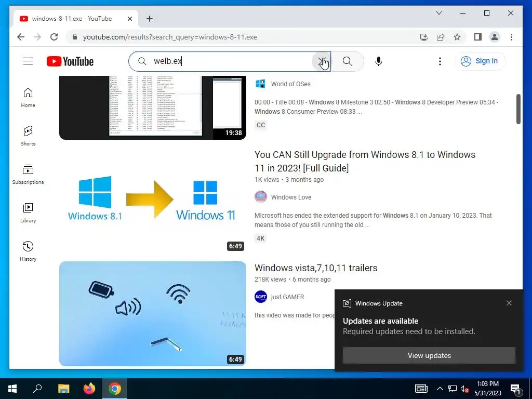
Task: Click the Chrome taskbar icon
Action: click(x=115, y=389)
